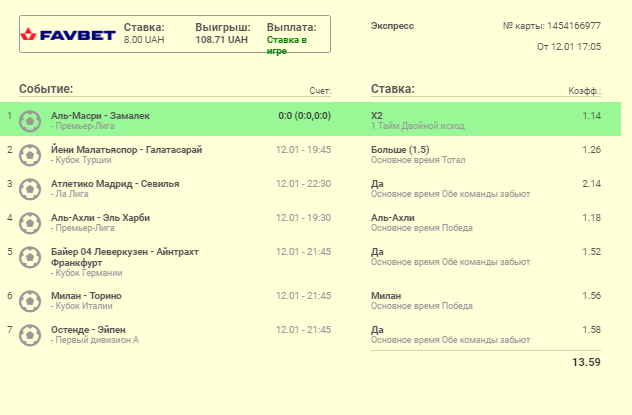Viewport: 632px width, 415px height.
Task: Click the 12.01 - 19:30 start time
Action: (x=303, y=218)
